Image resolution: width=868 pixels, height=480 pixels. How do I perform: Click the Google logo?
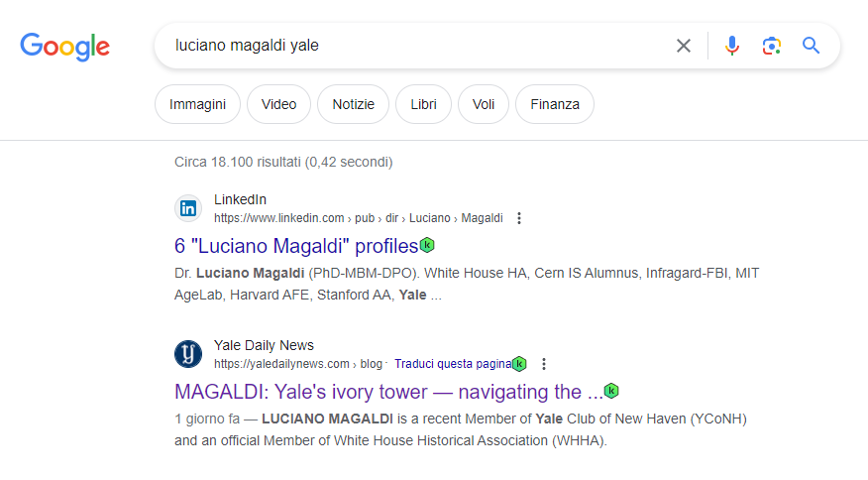[x=64, y=47]
